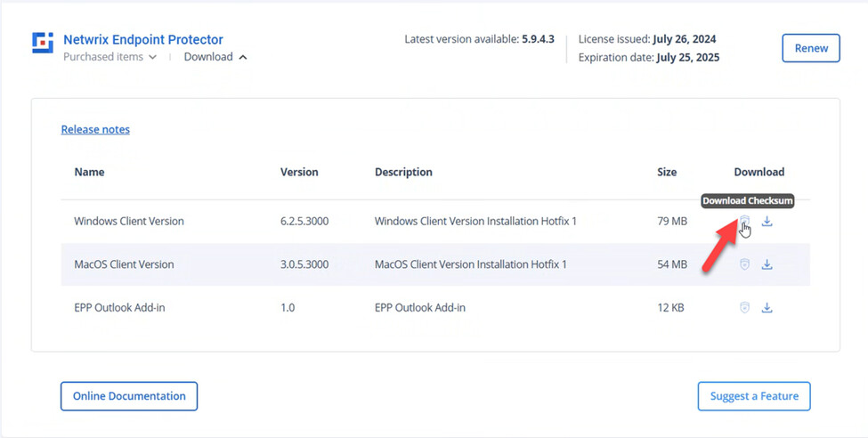The width and height of the screenshot is (868, 438).
Task: Click the Version column header
Action: pyautogui.click(x=299, y=172)
